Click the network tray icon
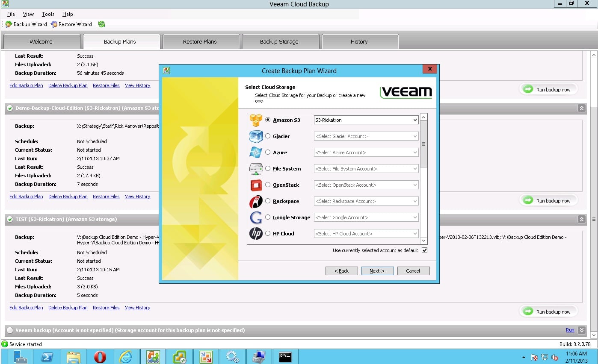 click(x=545, y=357)
